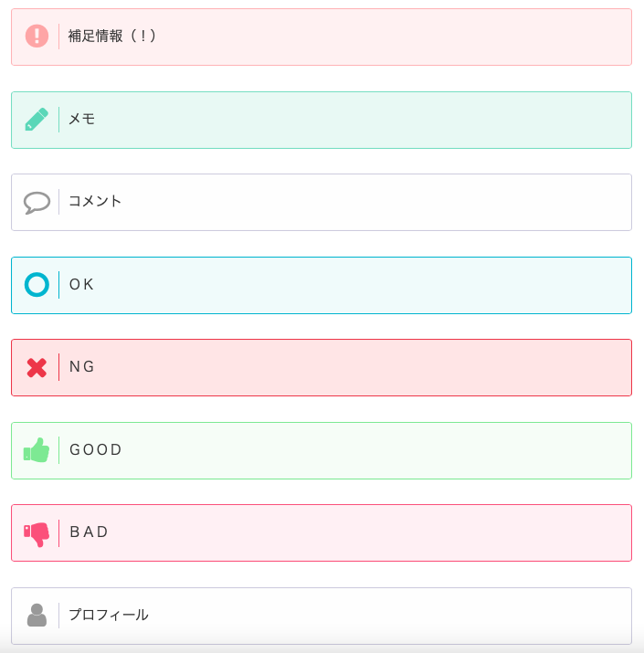Click the プロフィール label text
Screen dimensions: 644x653
(109, 616)
